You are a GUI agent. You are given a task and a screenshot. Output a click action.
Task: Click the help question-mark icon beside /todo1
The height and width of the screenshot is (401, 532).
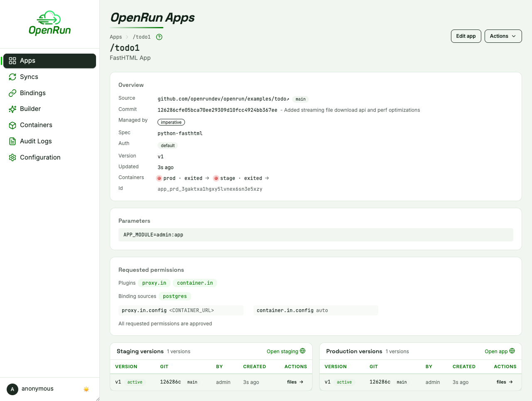[159, 37]
